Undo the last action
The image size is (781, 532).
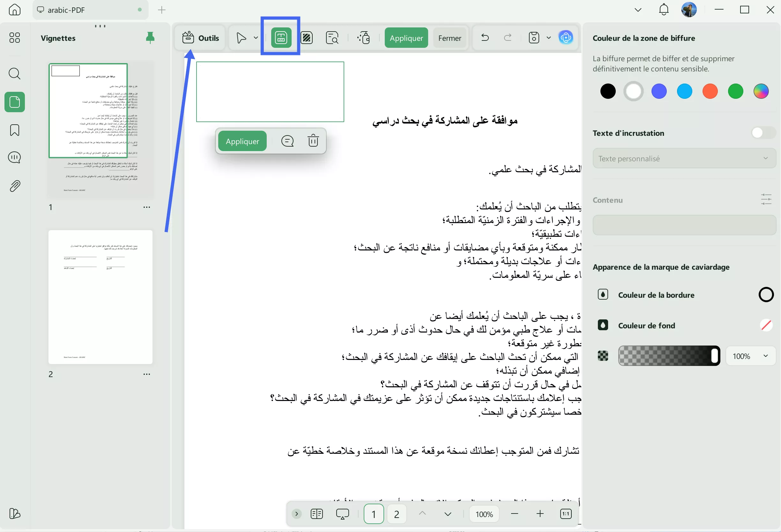click(x=485, y=38)
